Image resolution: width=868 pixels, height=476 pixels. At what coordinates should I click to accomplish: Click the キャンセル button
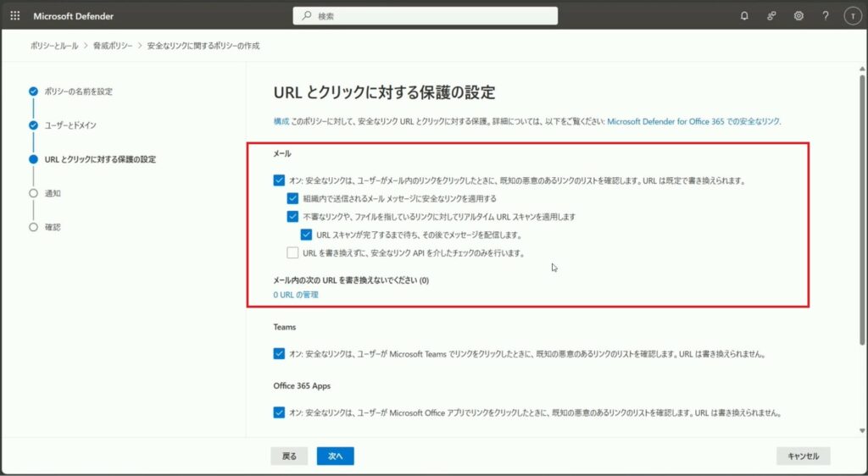coord(804,457)
